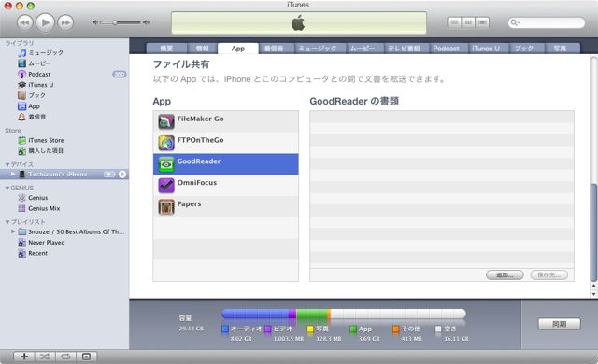Collapse the プレイリスト section
The image size is (598, 364).
[x=7, y=222]
